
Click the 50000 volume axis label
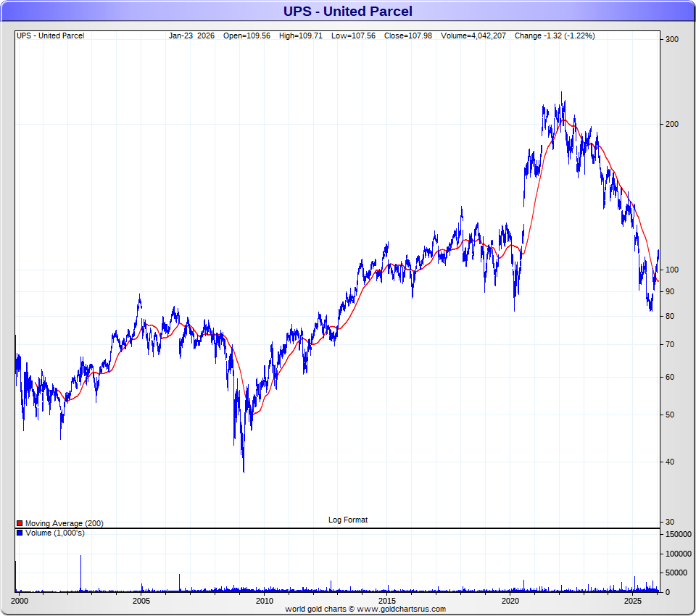click(676, 573)
